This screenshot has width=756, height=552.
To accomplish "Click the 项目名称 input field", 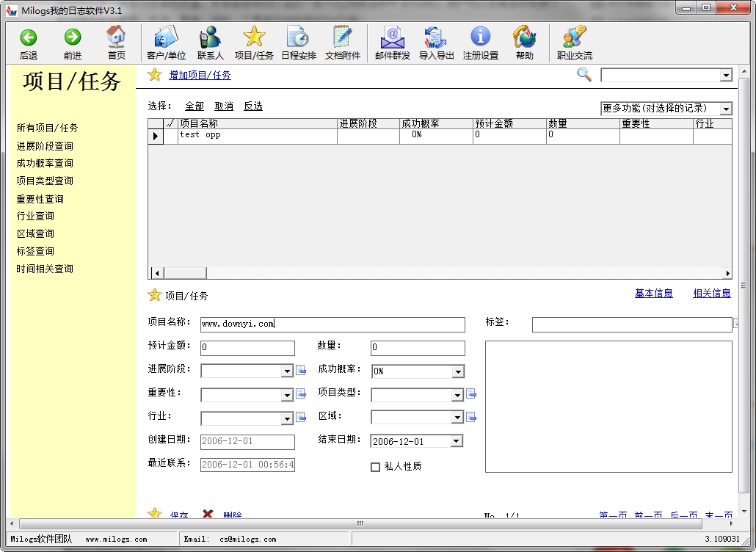I will pos(332,324).
